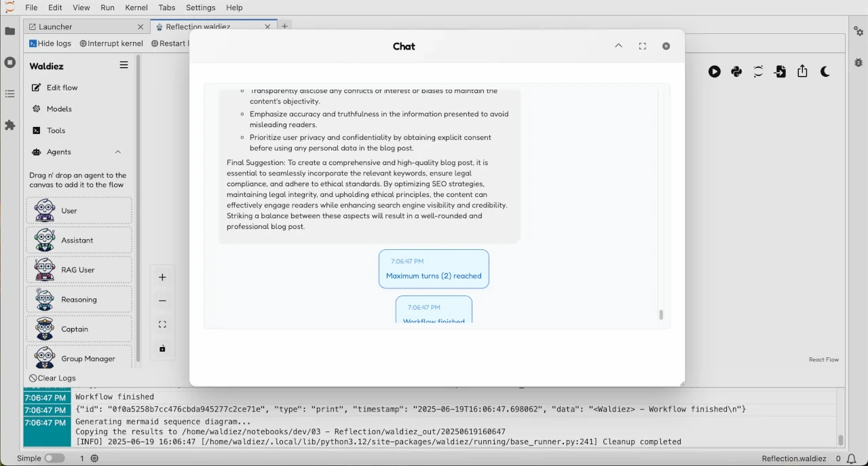
Task: Convert flow to Python using the Python icon
Action: (x=736, y=71)
